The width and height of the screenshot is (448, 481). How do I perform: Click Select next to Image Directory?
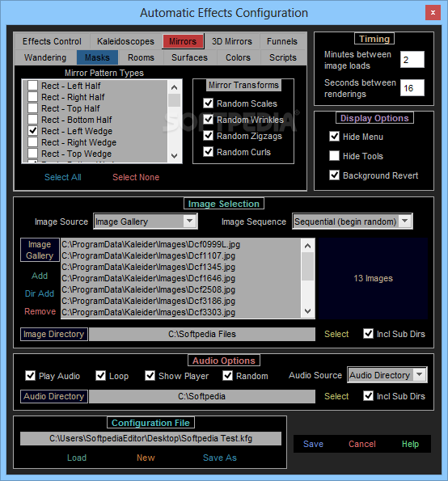(x=336, y=334)
